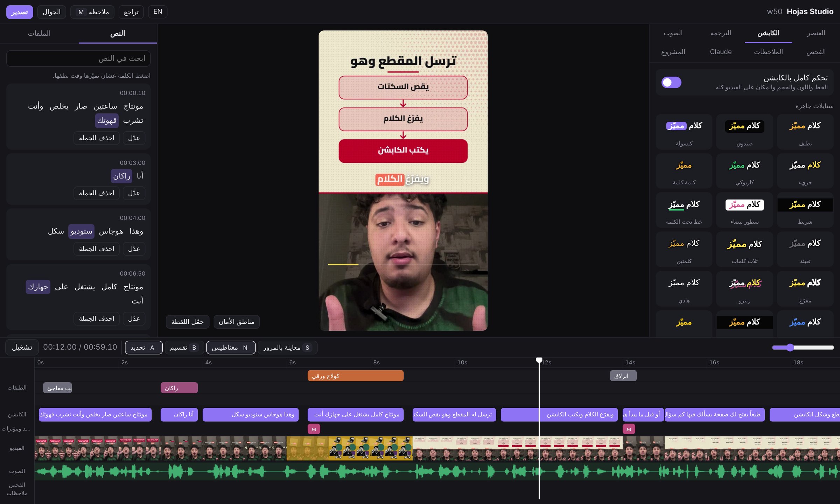Open the الفحص tab
This screenshot has height=504, width=840.
tap(816, 52)
